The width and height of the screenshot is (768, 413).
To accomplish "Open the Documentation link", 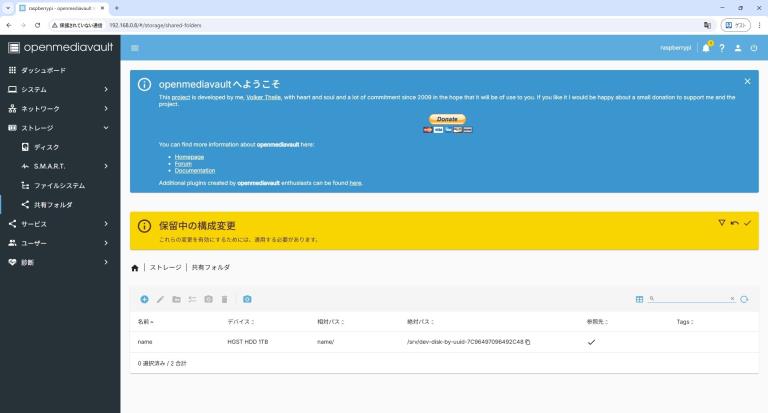I will 195,170.
